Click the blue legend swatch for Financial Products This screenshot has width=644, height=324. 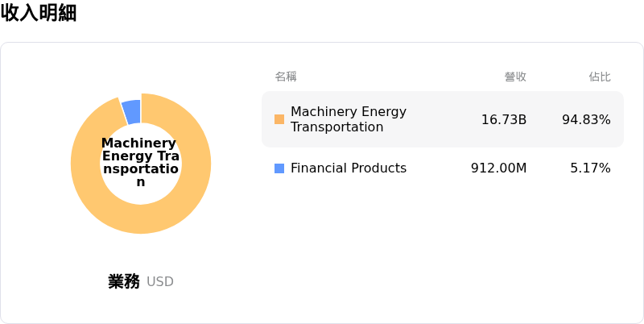click(279, 168)
